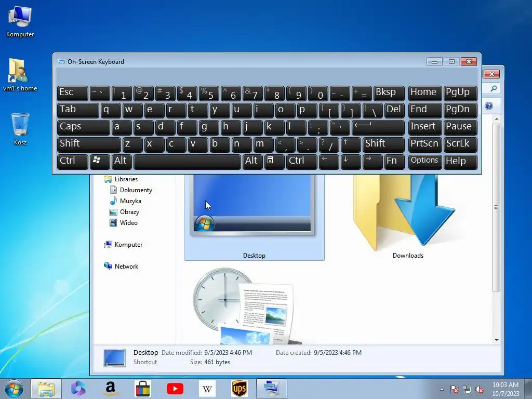Screen dimensions: 532x399
Task: Click the right arrow key on keyboard
Action: coord(372,162)
